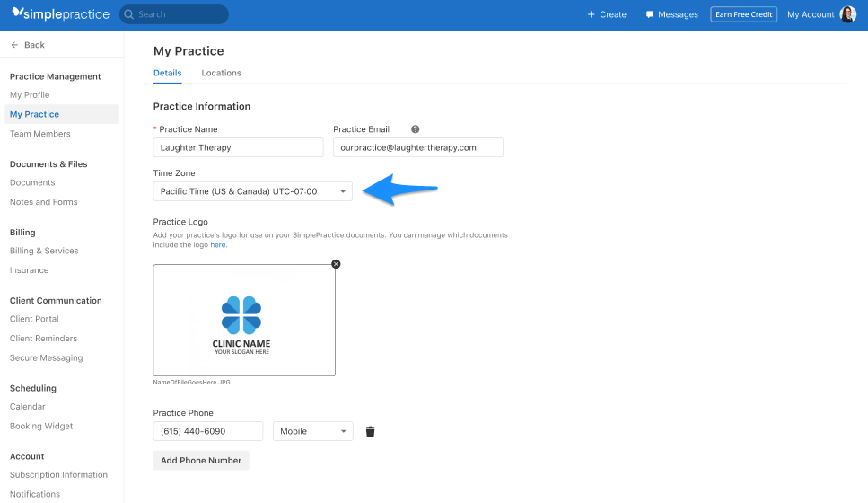Click the Practice Name input field
The image size is (868, 503).
(x=238, y=147)
